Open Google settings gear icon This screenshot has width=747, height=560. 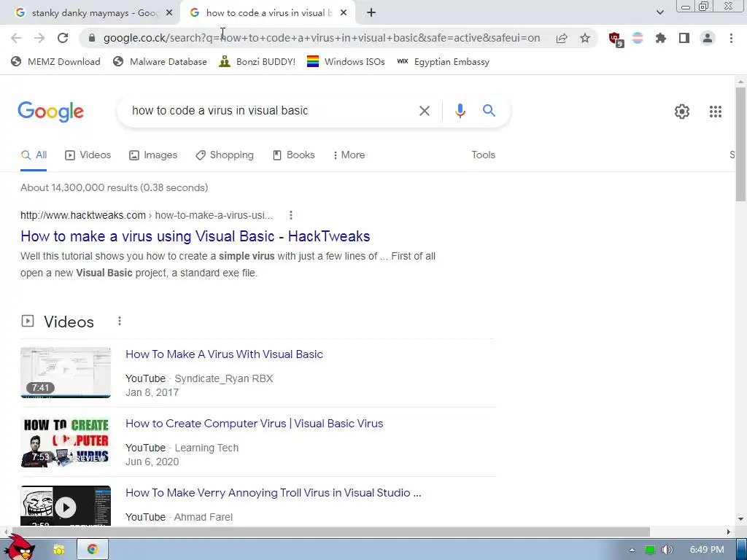coord(682,112)
